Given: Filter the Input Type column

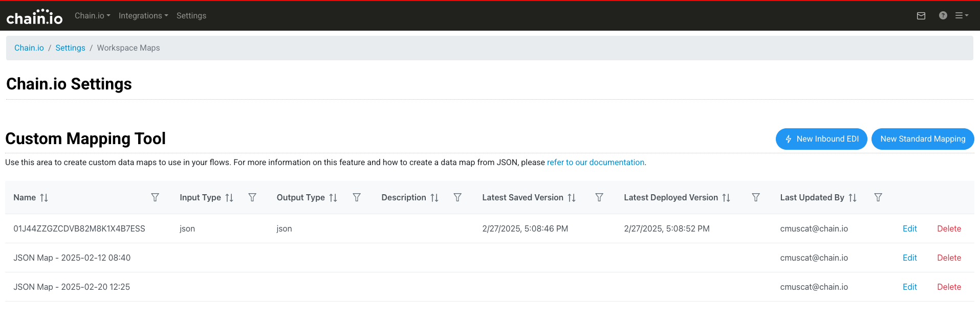Looking at the screenshot, I should coord(252,197).
